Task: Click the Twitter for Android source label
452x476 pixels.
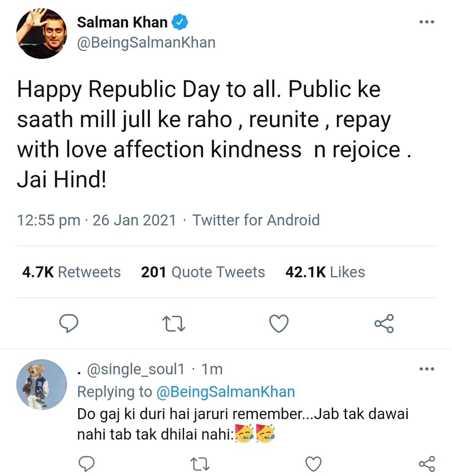Action: click(x=256, y=221)
